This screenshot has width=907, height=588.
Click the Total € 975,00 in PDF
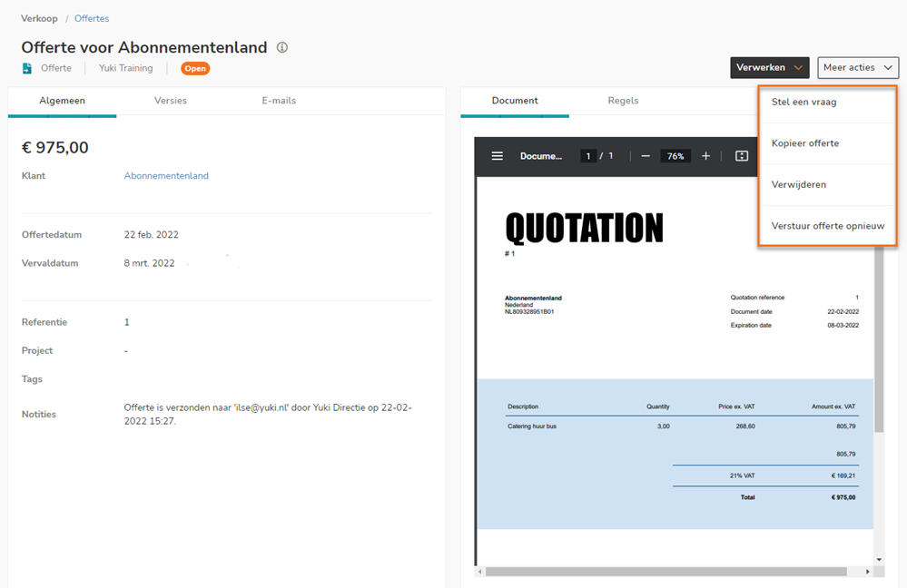pyautogui.click(x=798, y=497)
